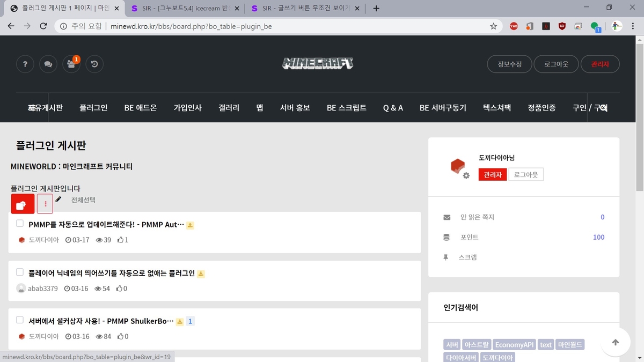This screenshot has height=362, width=644.
Task: Click the browser address bar URL
Action: point(191,26)
